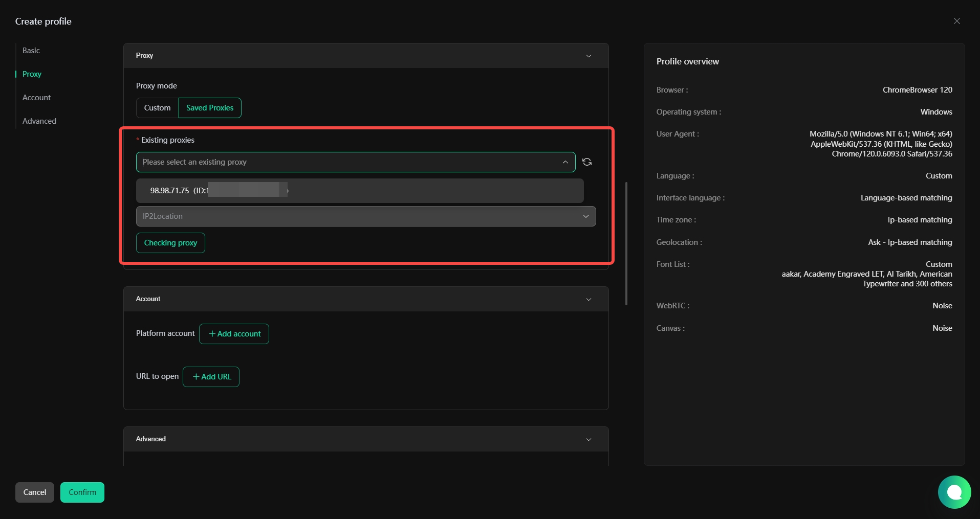This screenshot has width=980, height=519.
Task: Switch to the Proxy sidebar tab
Action: click(x=32, y=74)
